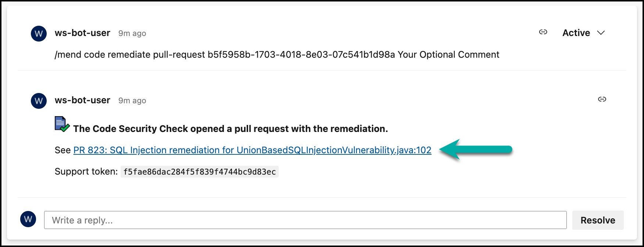
Task: Copy link to the first comment
Action: tap(543, 32)
